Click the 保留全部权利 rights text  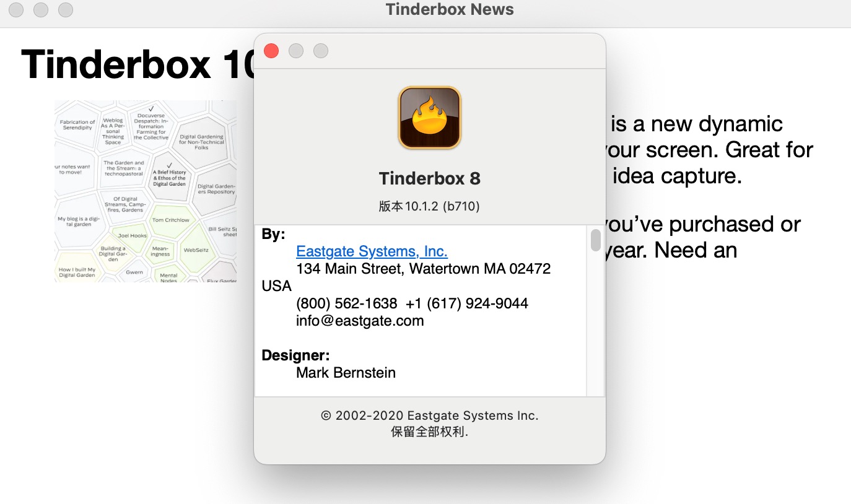(x=429, y=432)
